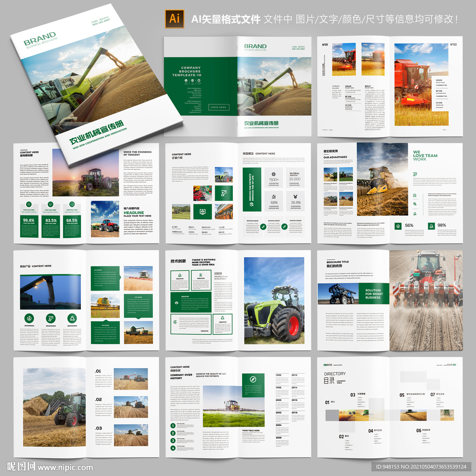
Task: Click timeline year '1995'
Action: 278,375
